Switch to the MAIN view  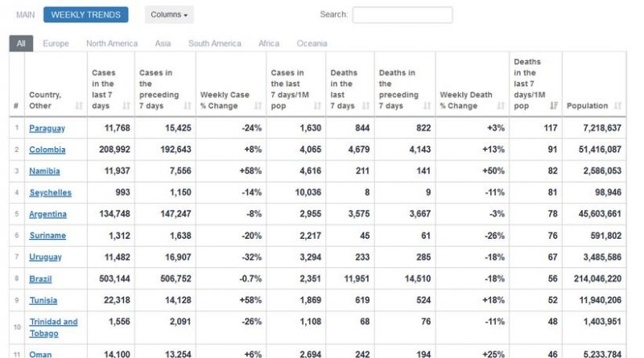click(x=25, y=14)
